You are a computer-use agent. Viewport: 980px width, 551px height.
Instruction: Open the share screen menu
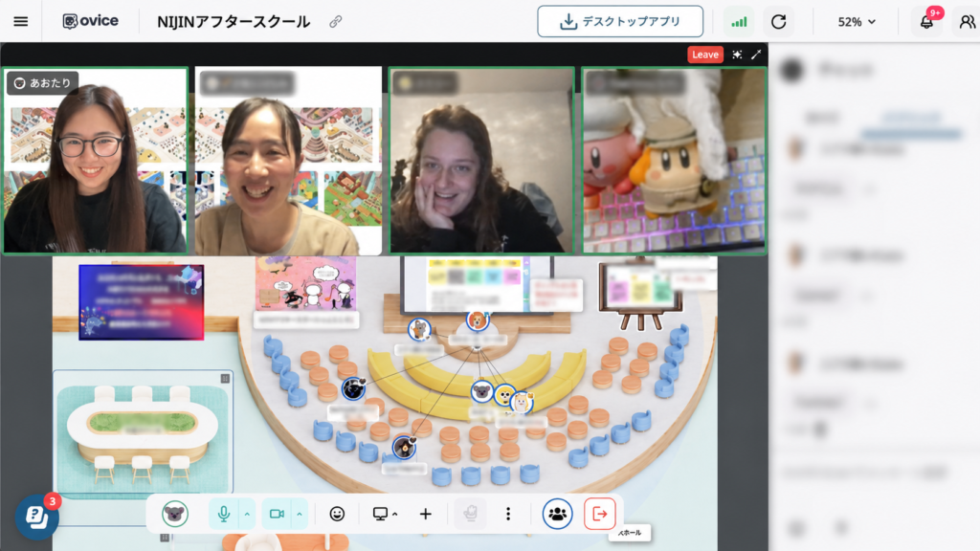point(385,514)
